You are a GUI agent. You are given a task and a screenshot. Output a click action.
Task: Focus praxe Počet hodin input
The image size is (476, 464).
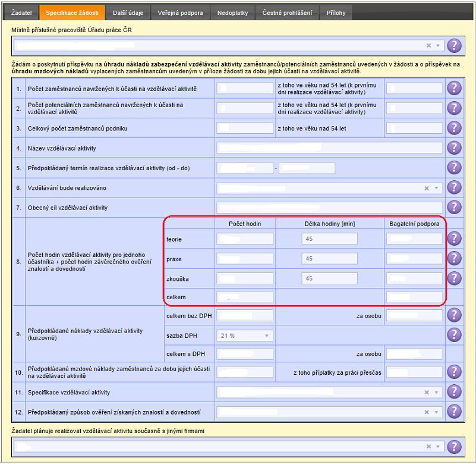coord(245,259)
